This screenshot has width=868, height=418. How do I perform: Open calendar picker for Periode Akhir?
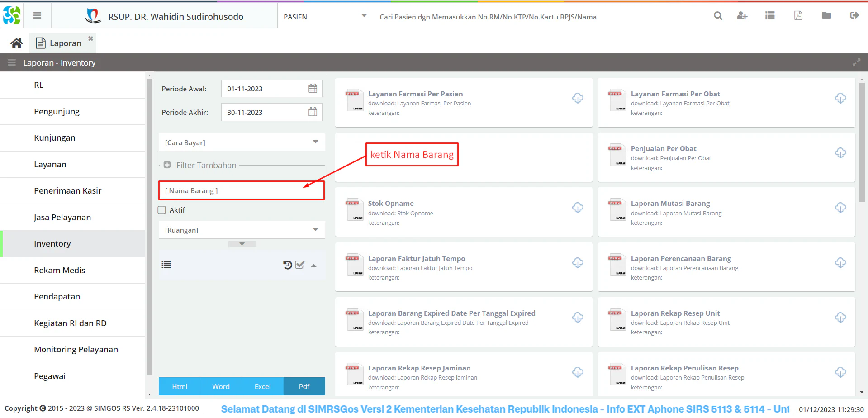313,112
